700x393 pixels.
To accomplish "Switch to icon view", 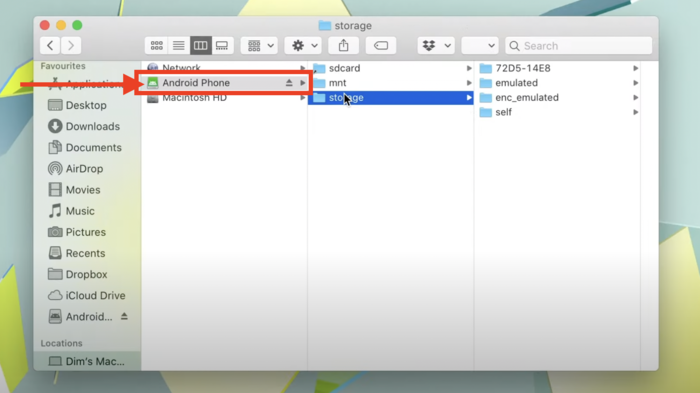I will click(156, 46).
